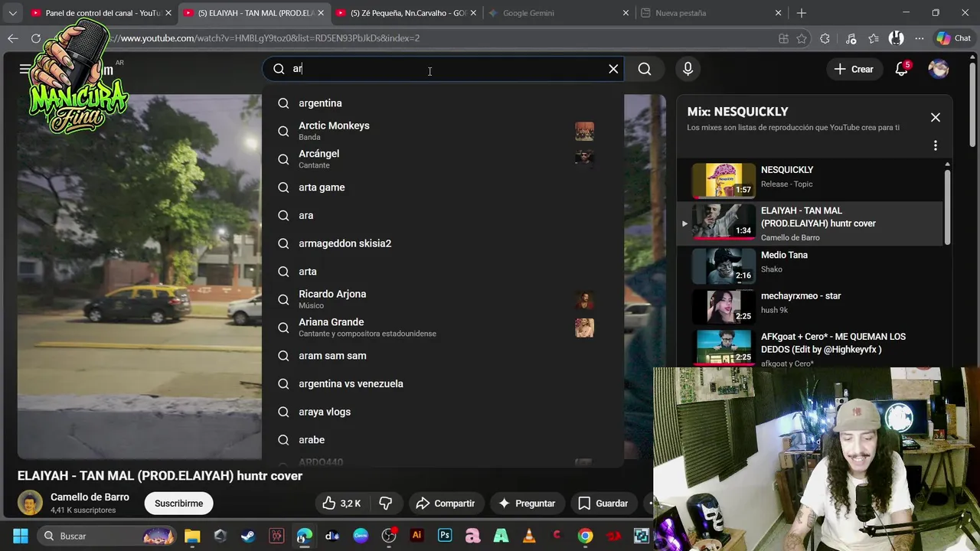The width and height of the screenshot is (980, 551).
Task: Add page to favorites with the star icon
Action: coord(802,38)
